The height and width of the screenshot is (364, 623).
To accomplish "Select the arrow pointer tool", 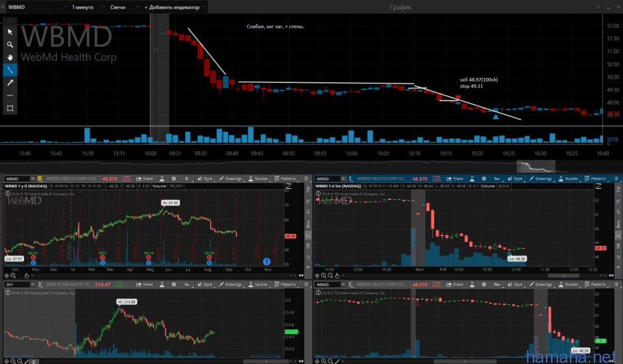I will pos(10,32).
